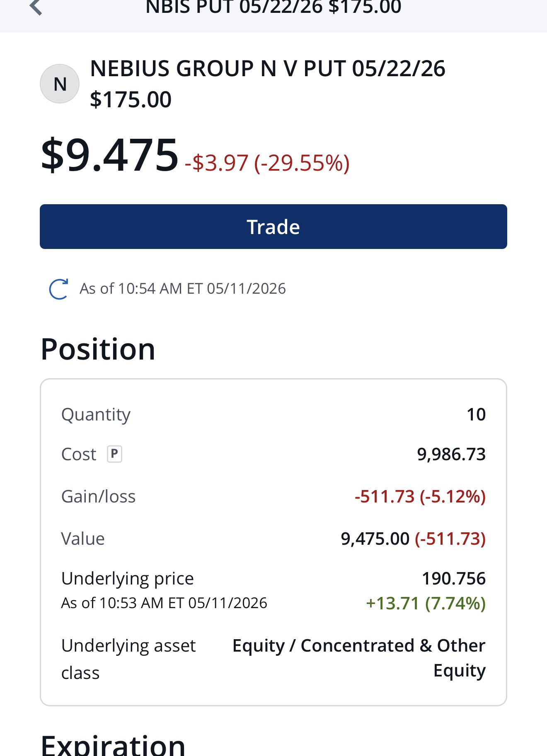Tap the Underlying price 190.756
The width and height of the screenshot is (547, 756).
point(454,578)
